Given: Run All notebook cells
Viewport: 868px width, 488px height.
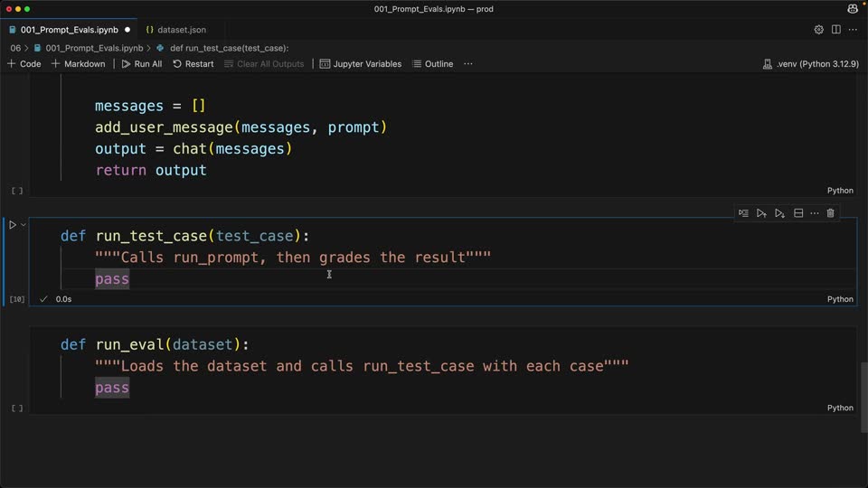Looking at the screenshot, I should tap(142, 64).
